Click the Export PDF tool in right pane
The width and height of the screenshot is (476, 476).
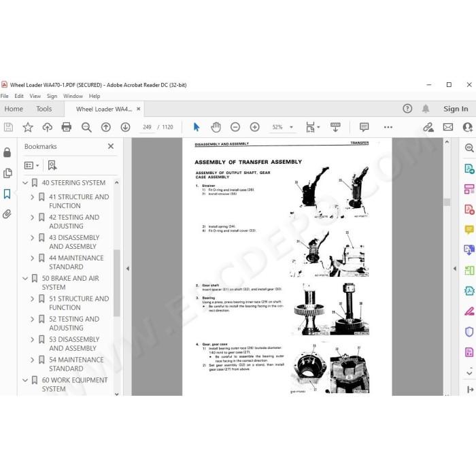(469, 169)
